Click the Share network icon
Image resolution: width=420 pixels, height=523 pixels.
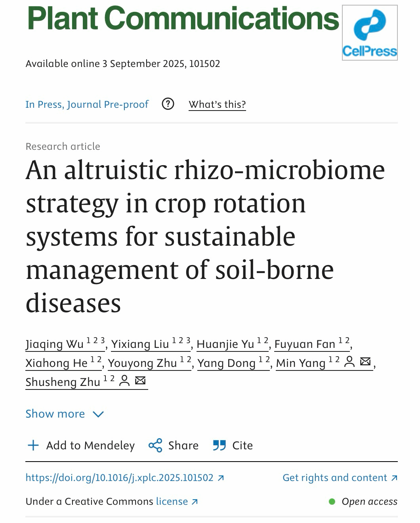[155, 445]
